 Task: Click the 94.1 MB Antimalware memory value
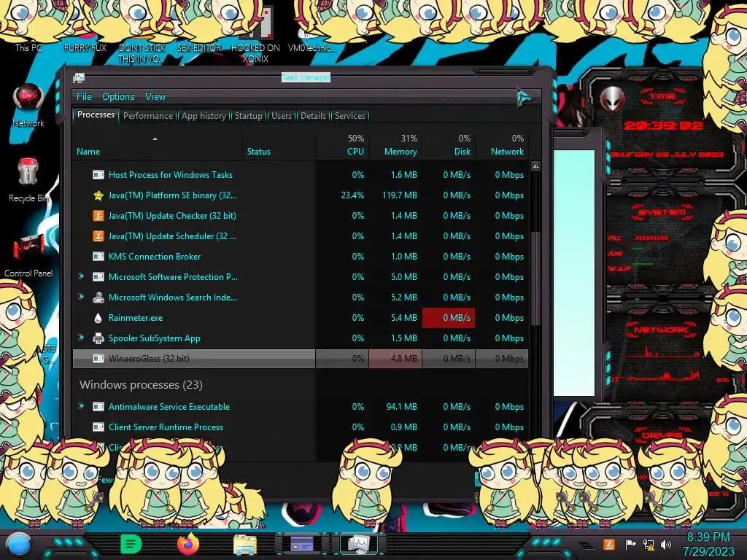[402, 407]
